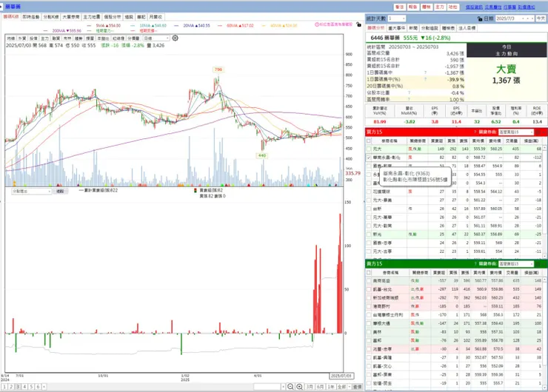Open chart settings gear icon
The height and width of the screenshot is (392, 548).
click(175, 38)
